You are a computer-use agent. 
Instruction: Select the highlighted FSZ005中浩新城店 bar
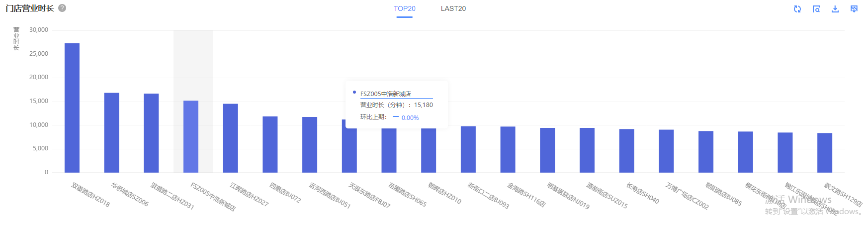click(191, 137)
